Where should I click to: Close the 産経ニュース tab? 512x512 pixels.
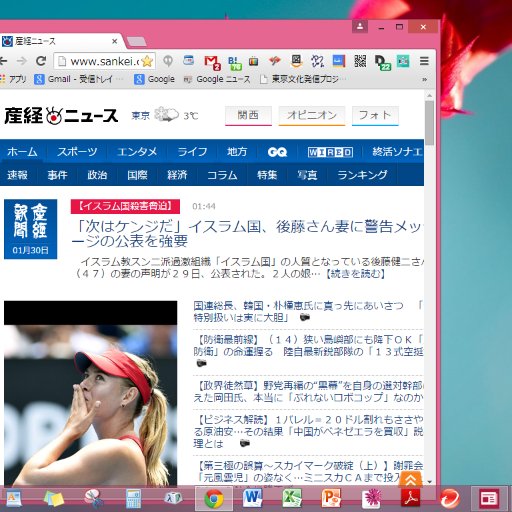pyautogui.click(x=114, y=41)
